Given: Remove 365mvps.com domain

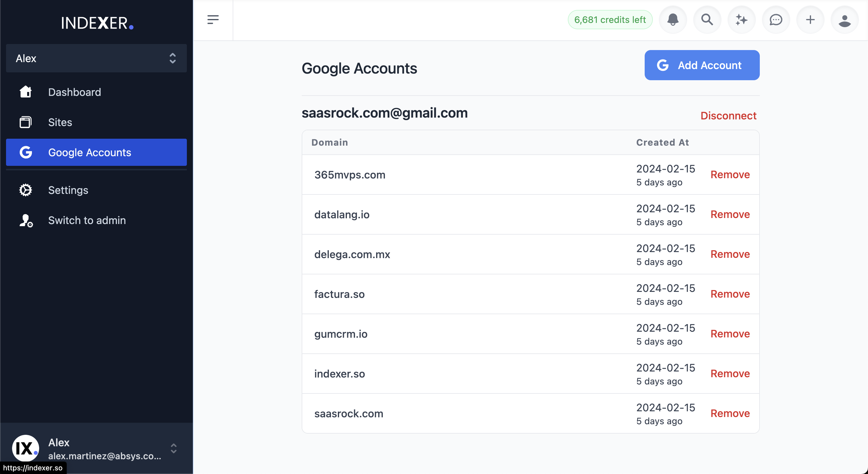Looking at the screenshot, I should 730,175.
